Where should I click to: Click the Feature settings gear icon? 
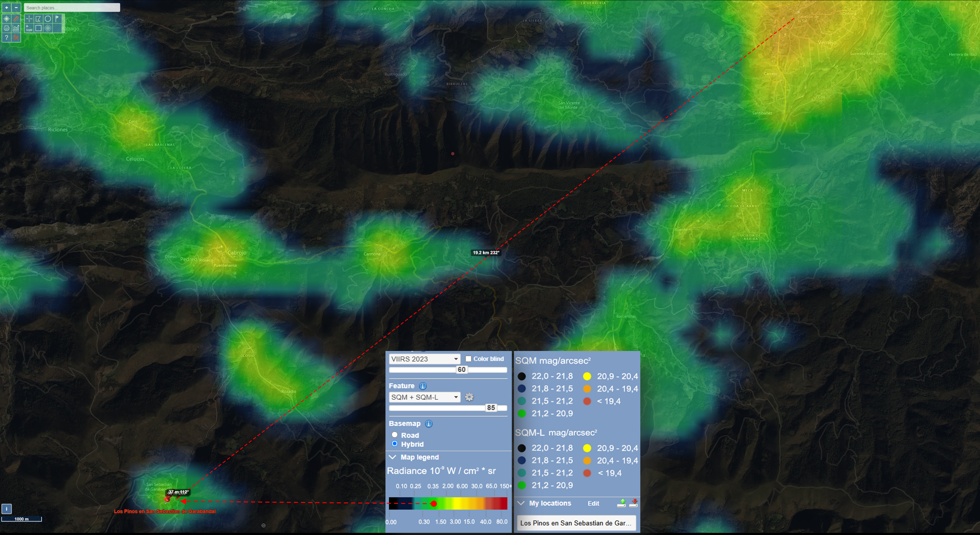pyautogui.click(x=469, y=397)
